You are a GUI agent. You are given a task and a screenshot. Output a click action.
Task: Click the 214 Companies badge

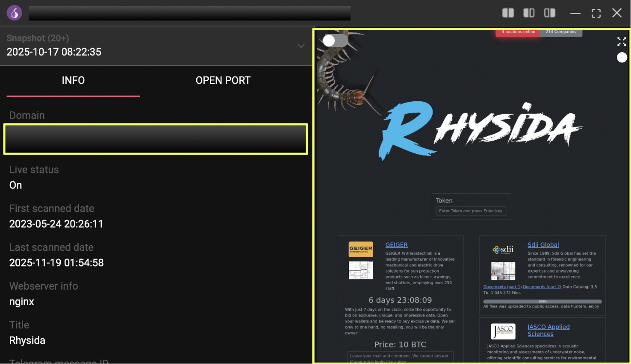tap(561, 32)
